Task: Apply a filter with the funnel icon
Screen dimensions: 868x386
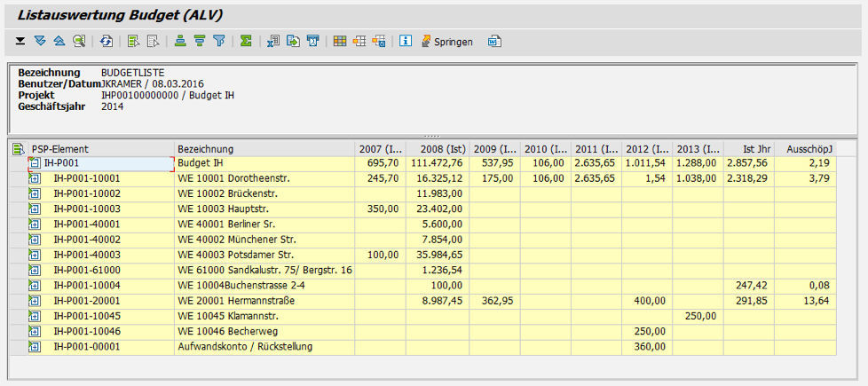Action: [x=219, y=41]
